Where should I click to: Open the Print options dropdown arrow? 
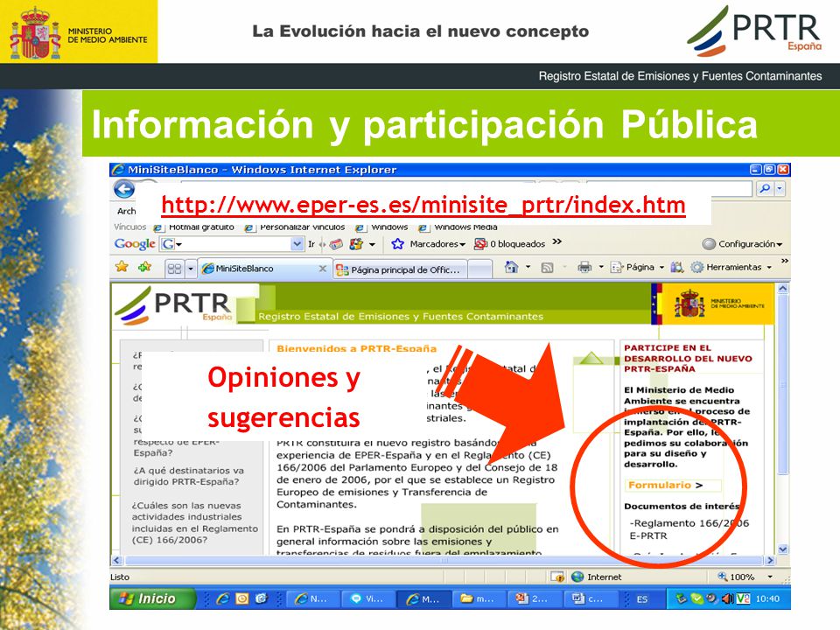(x=601, y=267)
